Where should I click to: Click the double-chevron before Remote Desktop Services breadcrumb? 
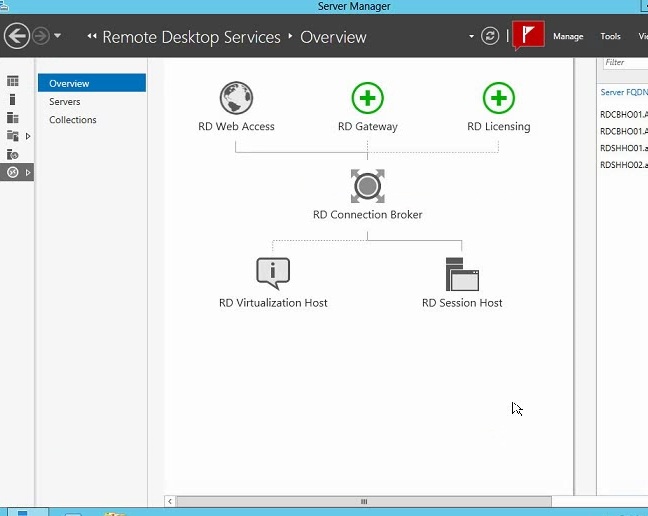[92, 36]
